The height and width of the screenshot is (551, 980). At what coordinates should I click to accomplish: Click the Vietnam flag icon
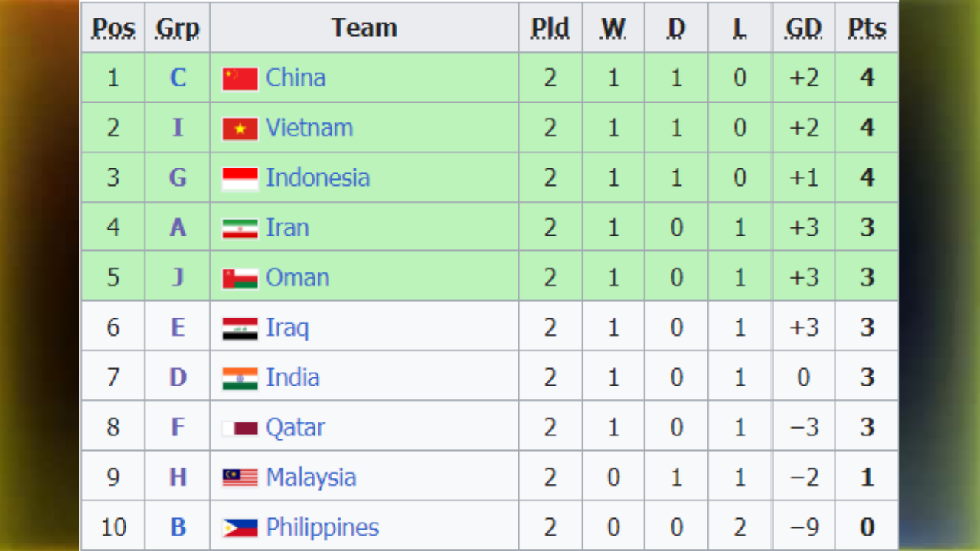pos(240,129)
